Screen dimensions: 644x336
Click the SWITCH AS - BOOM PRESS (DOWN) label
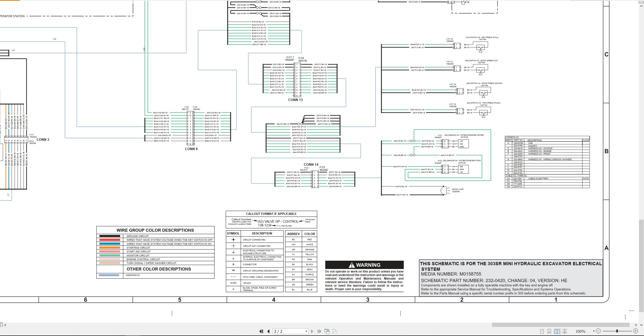(484, 83)
